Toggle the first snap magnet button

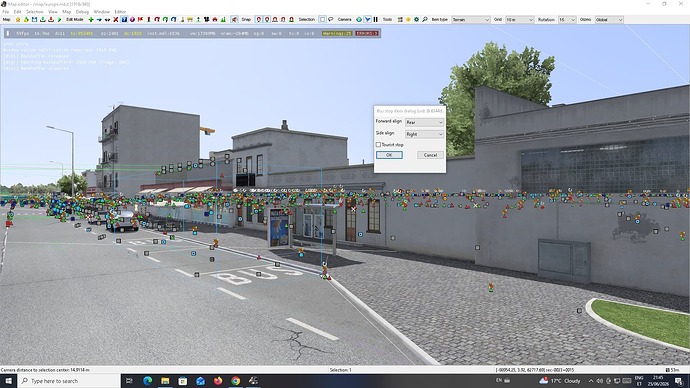coord(259,19)
